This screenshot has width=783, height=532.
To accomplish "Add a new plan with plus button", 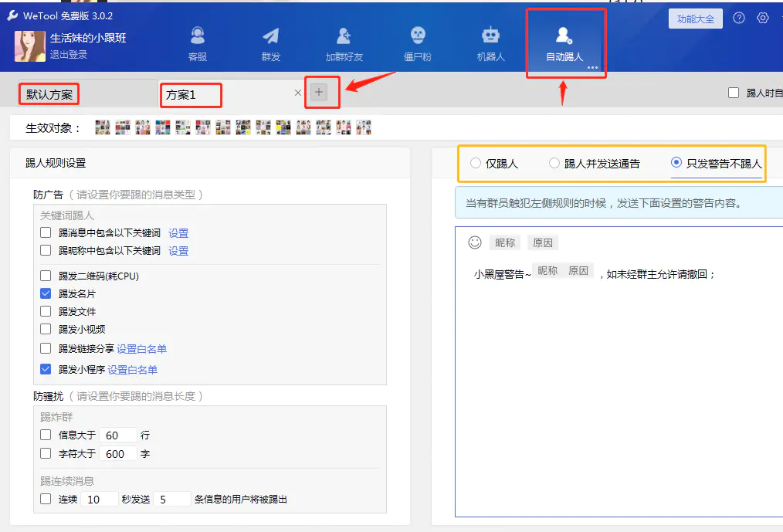I will (x=319, y=93).
